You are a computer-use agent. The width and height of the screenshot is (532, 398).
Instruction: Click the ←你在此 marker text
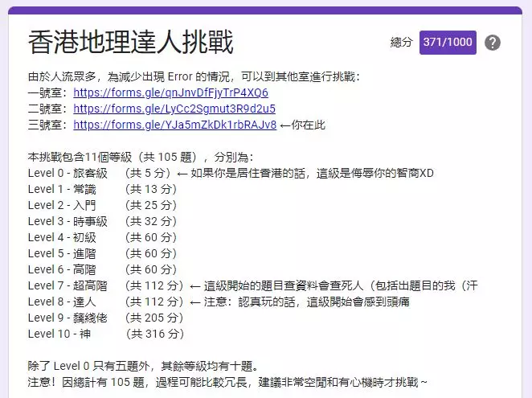pyautogui.click(x=302, y=125)
